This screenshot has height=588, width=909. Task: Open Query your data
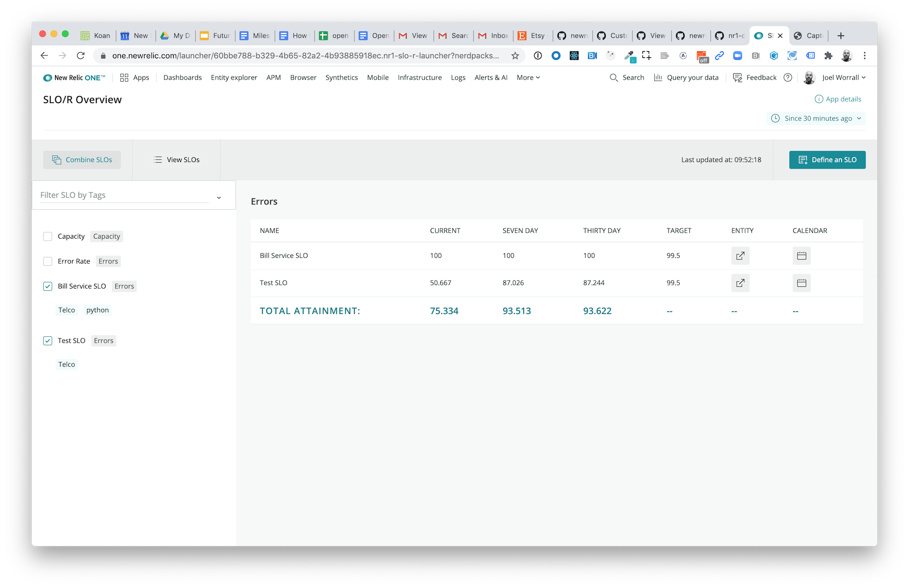(x=686, y=78)
